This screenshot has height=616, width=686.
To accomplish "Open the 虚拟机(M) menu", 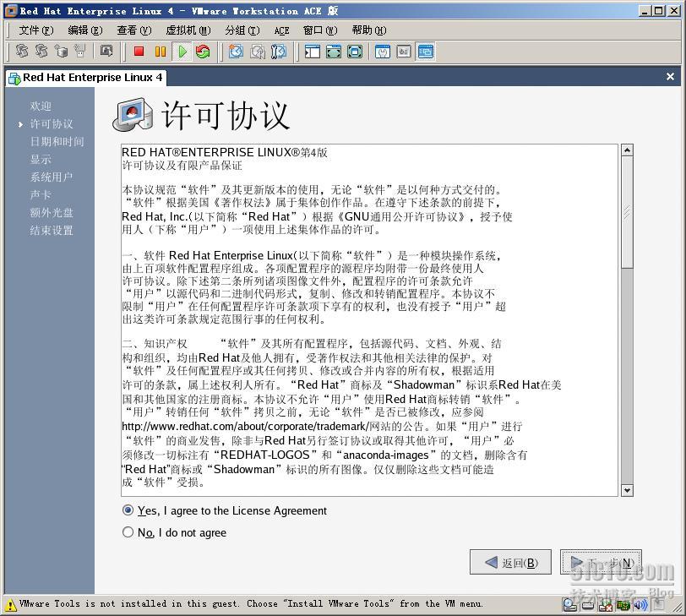I will tap(188, 30).
